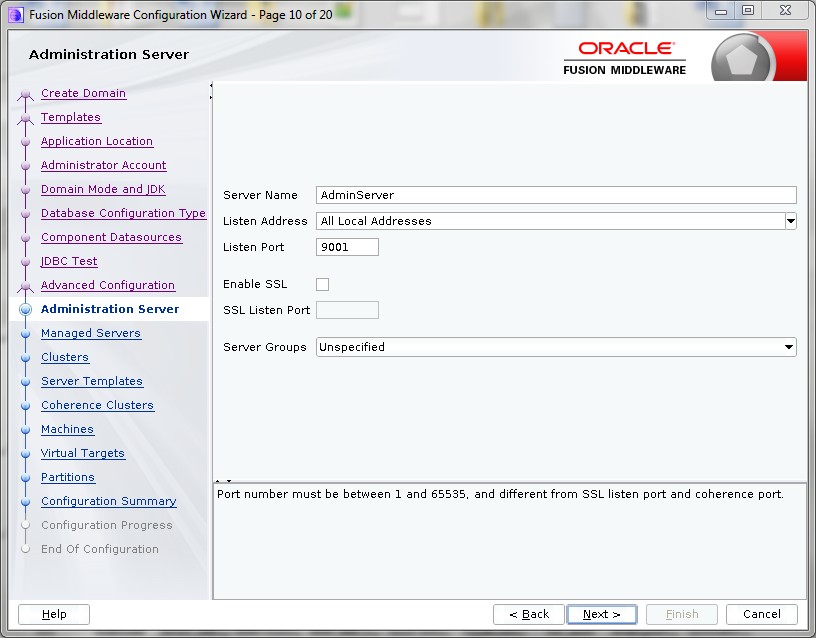
Task: Enable the SSL checkbox
Action: [x=323, y=284]
